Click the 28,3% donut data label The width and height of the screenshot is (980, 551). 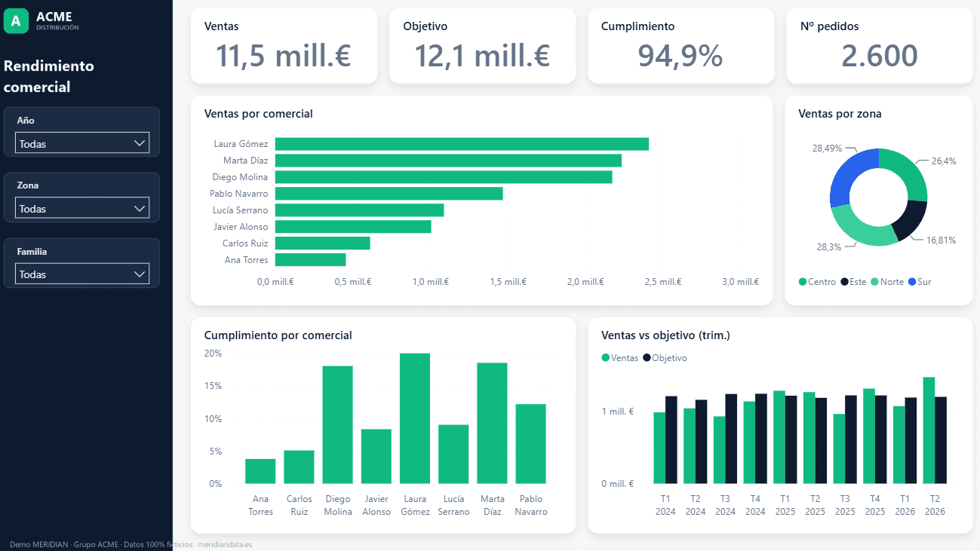point(828,246)
